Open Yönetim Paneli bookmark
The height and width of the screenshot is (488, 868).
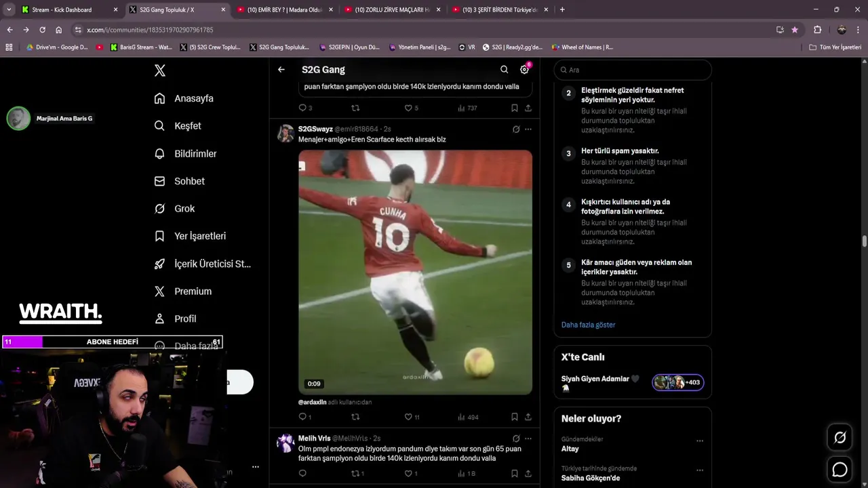pos(419,47)
